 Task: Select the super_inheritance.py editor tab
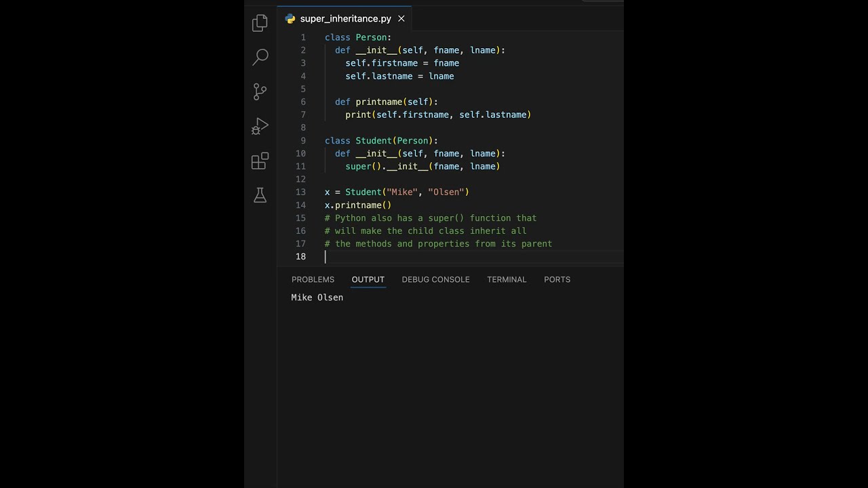tap(345, 19)
